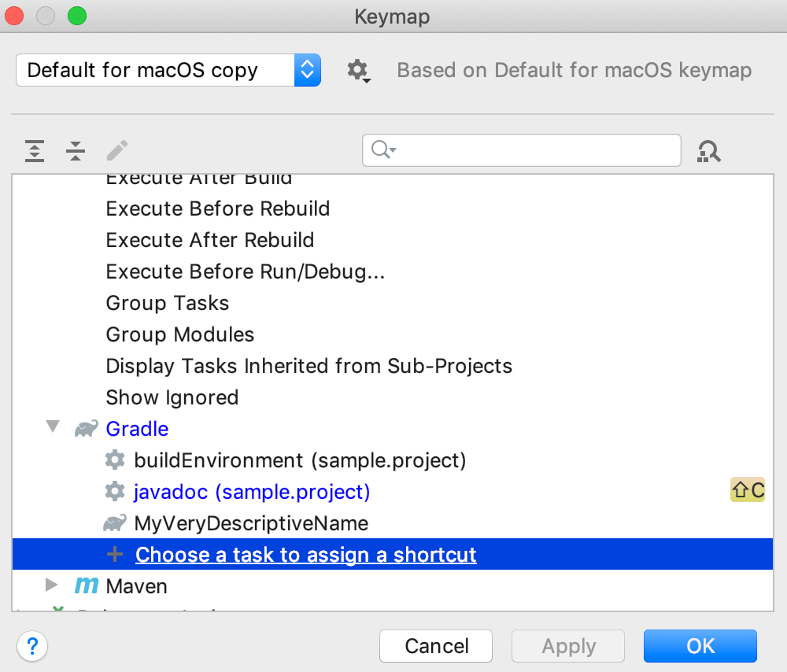This screenshot has width=787, height=672.
Task: Click the gear icon beside buildEnvironment task
Action: pyautogui.click(x=115, y=460)
